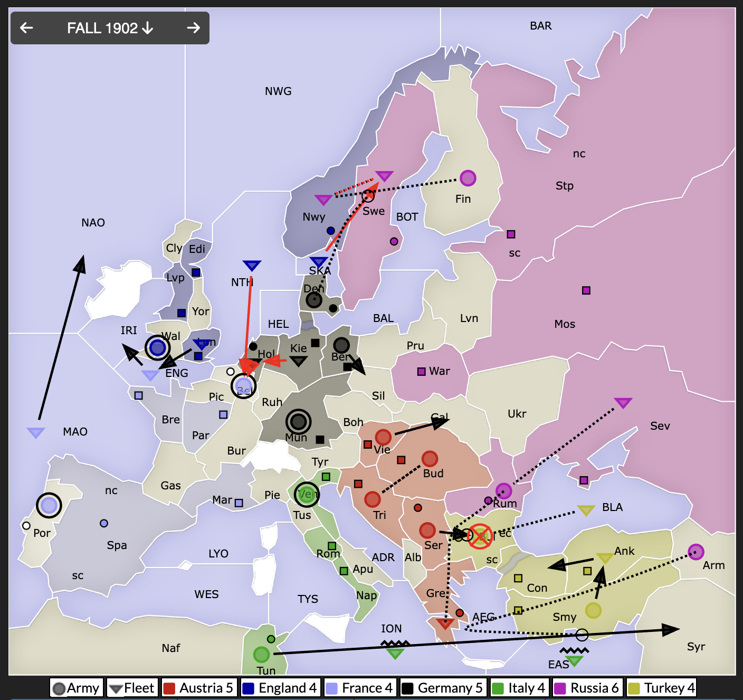The width and height of the screenshot is (743, 700).
Task: Click the England 4 legend entry
Action: (280, 688)
